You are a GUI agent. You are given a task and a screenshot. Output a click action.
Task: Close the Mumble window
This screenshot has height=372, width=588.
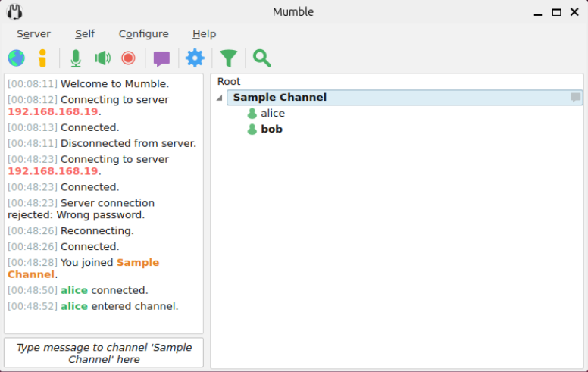[574, 12]
